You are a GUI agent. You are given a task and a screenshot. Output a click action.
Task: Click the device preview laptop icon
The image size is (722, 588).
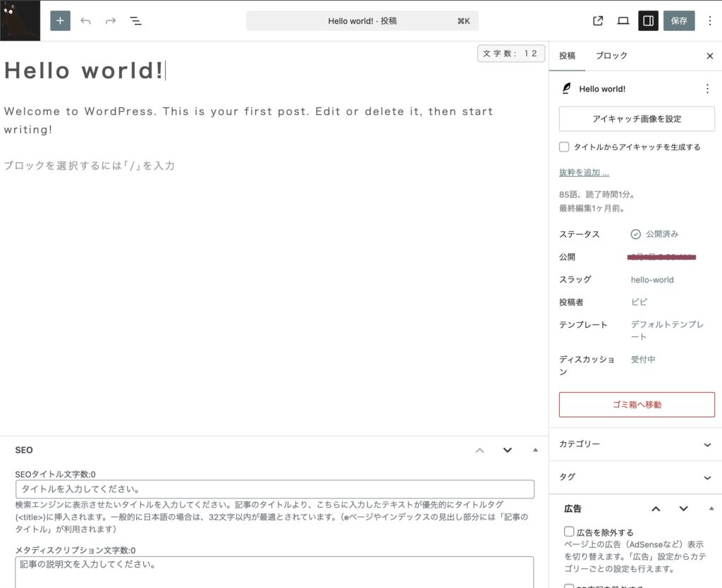pyautogui.click(x=623, y=21)
